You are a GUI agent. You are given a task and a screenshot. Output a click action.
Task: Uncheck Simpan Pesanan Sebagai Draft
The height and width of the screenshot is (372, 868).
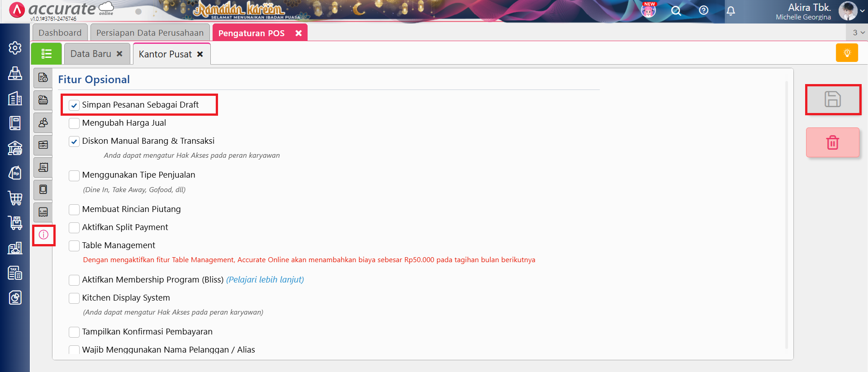pyautogui.click(x=74, y=105)
